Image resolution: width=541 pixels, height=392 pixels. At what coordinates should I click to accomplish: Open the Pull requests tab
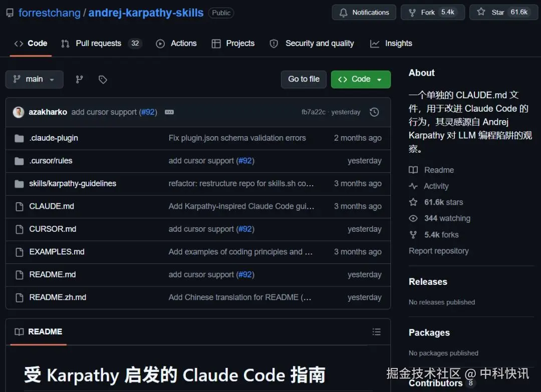coord(101,44)
